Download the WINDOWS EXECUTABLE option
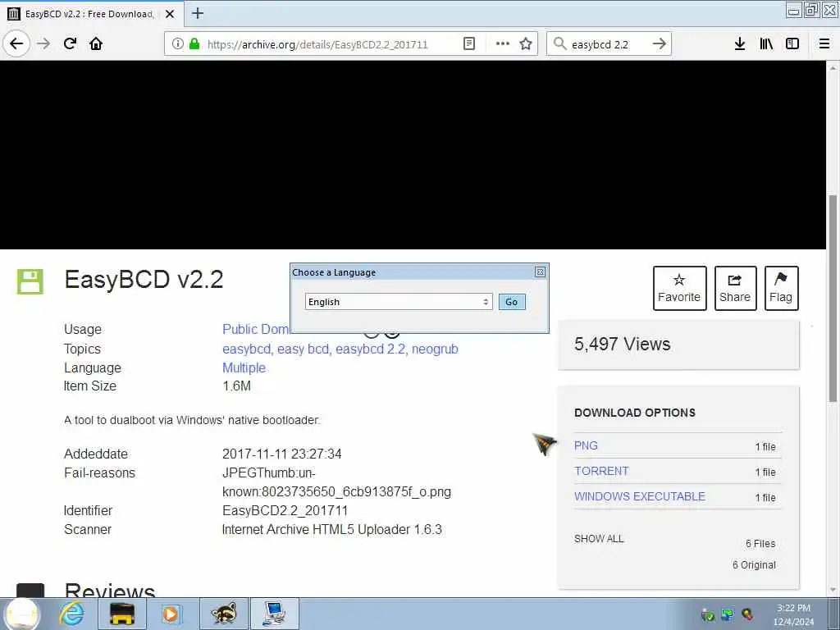This screenshot has width=840, height=630. [640, 496]
